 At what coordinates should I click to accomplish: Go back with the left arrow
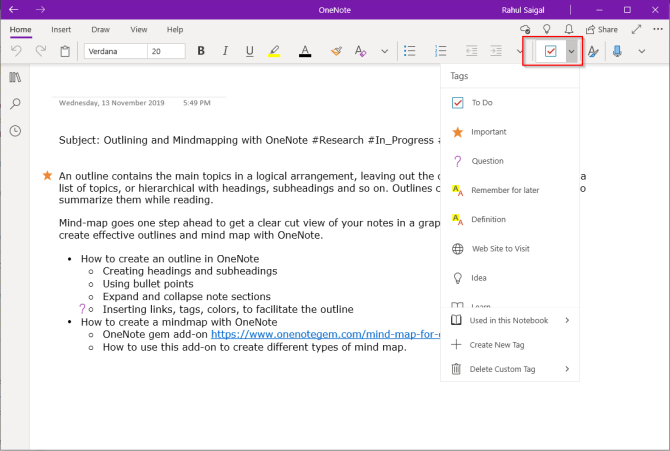tap(14, 9)
